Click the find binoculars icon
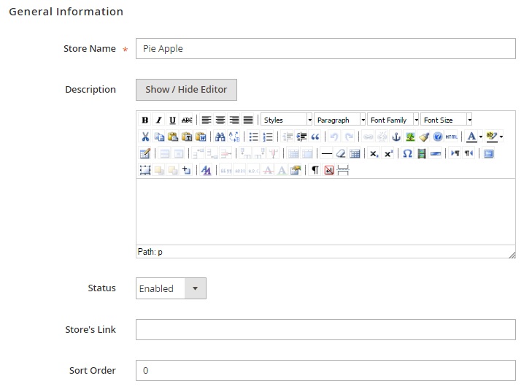Screen dimensions: 532x392 point(220,137)
